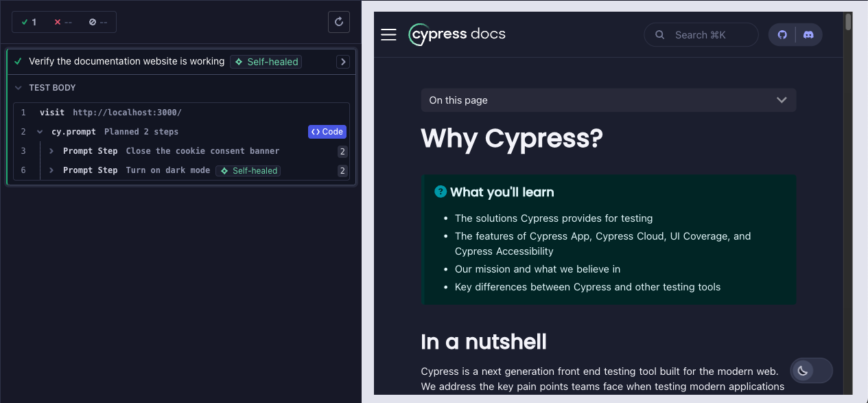This screenshot has width=868, height=403.
Task: Click the failed tests X counter
Action: [x=63, y=22]
